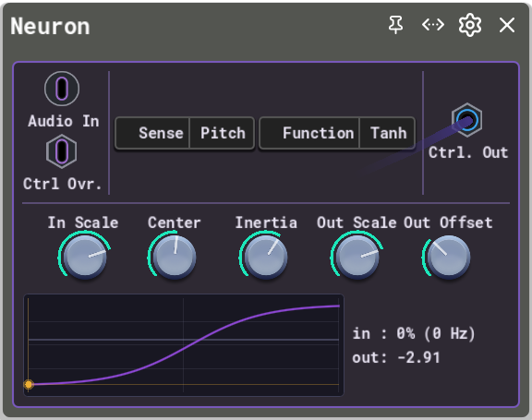The image size is (532, 420).
Task: Click the Neuron title text
Action: 50,27
